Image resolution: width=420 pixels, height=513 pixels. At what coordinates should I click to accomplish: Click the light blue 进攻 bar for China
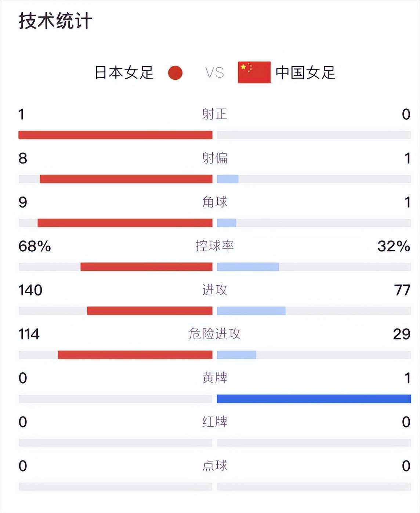tap(251, 311)
